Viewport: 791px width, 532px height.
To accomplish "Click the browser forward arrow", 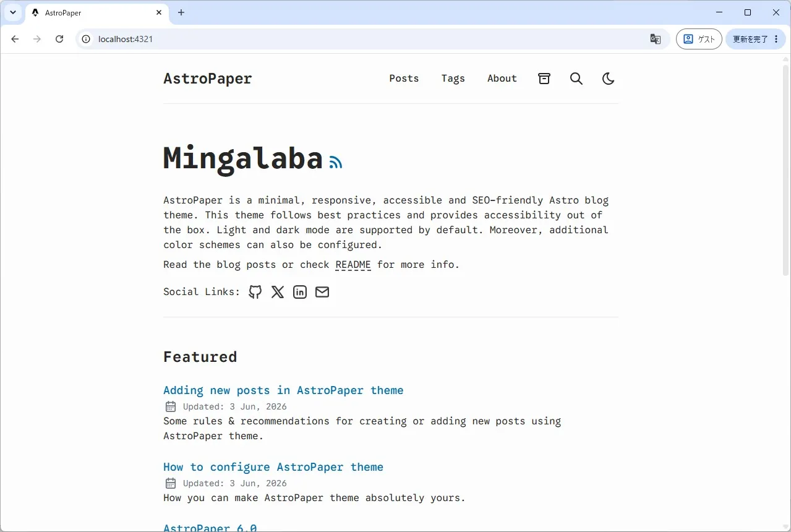I will (37, 39).
